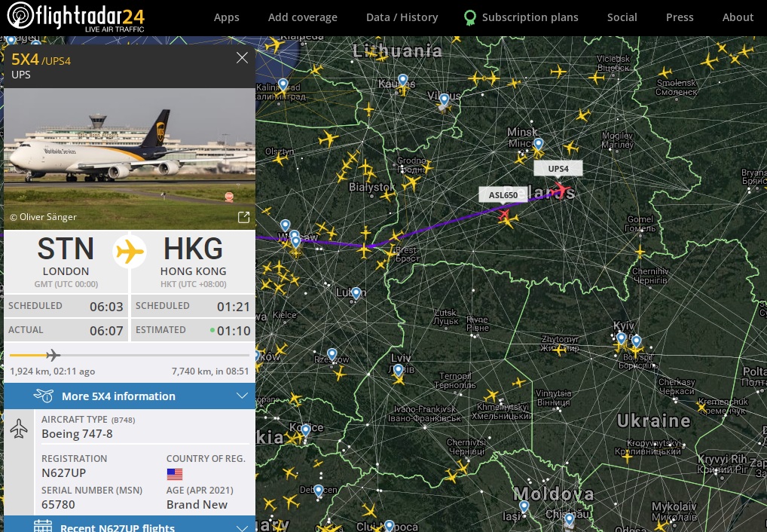Screen dimensions: 767x532
Task: Click the Flightradar24 logo
Action: [76, 17]
